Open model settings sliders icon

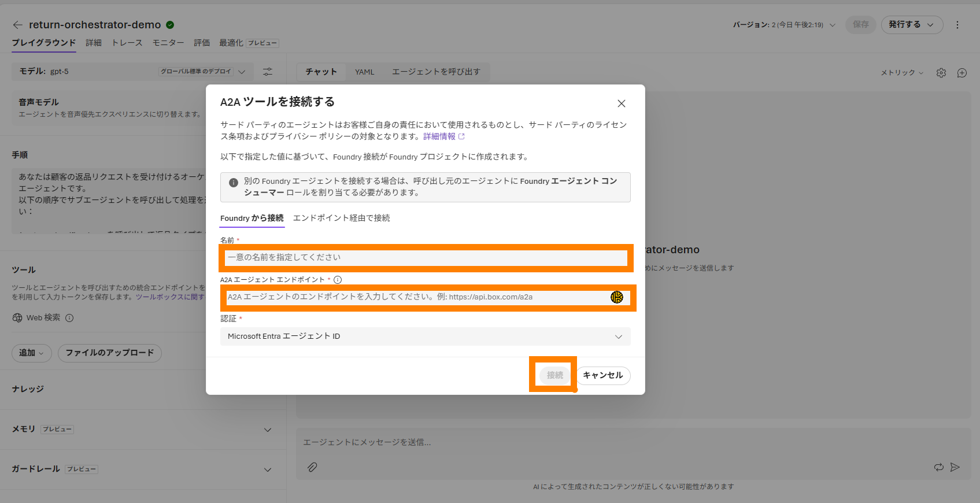268,72
